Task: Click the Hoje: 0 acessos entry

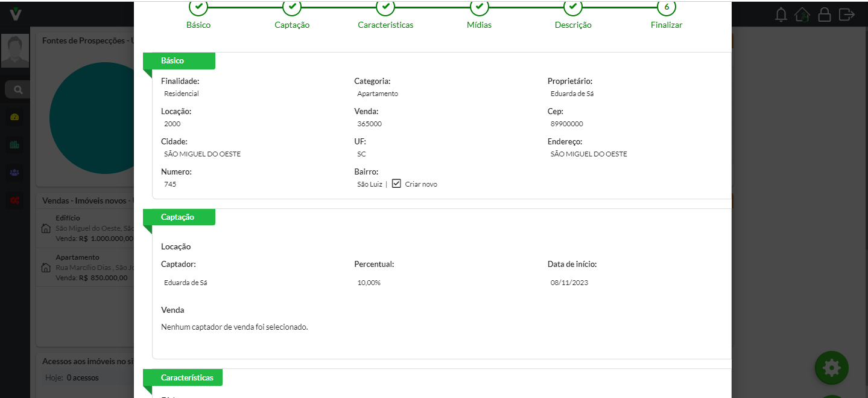Action: pos(72,378)
